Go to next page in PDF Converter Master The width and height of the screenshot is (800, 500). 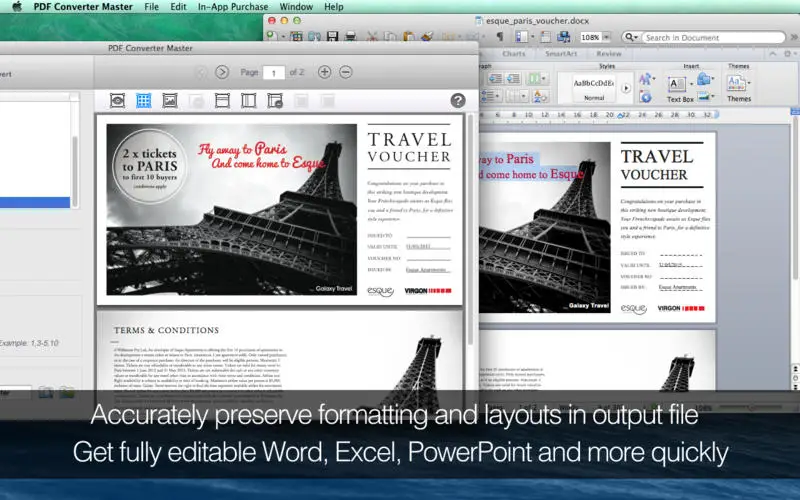[x=221, y=72]
